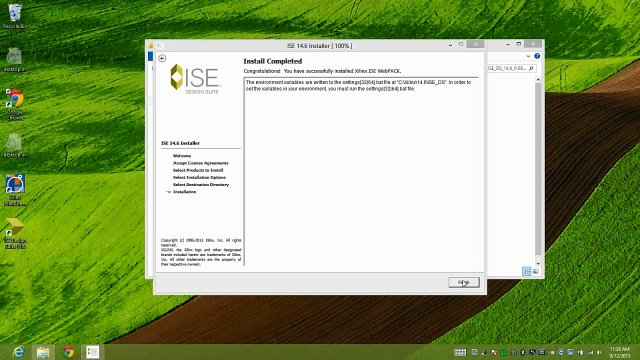
Task: Select the Xilinx PlanAhead desktop shortcut
Action: coord(15,190)
